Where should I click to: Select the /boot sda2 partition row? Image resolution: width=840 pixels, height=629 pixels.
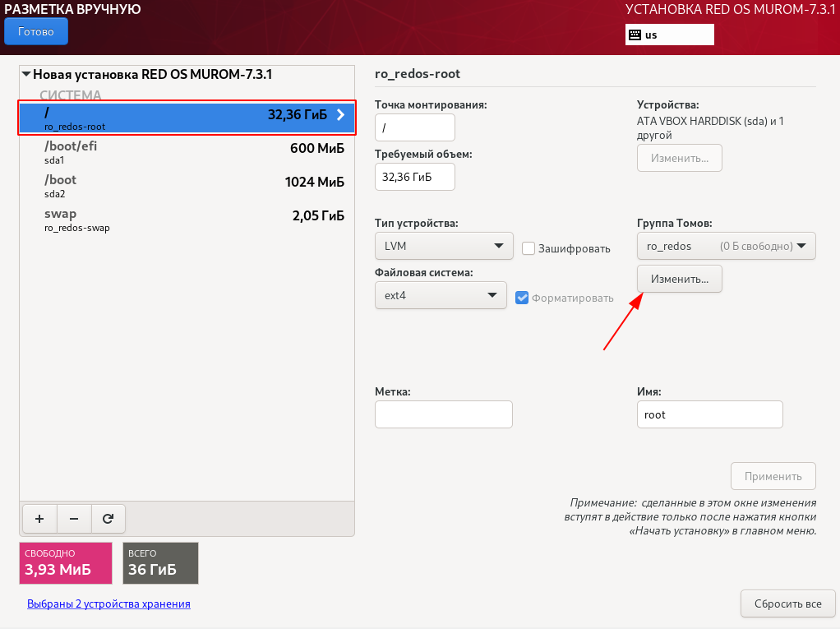coord(187,186)
